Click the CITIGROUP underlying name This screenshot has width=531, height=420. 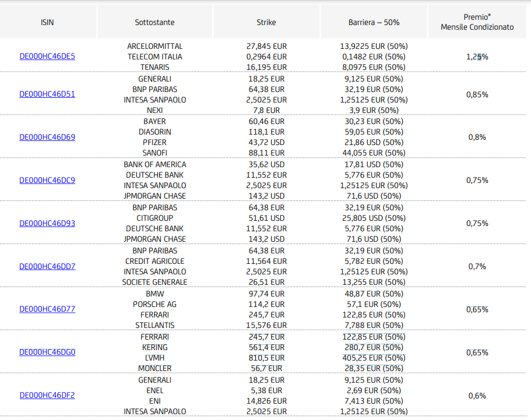tap(155, 218)
